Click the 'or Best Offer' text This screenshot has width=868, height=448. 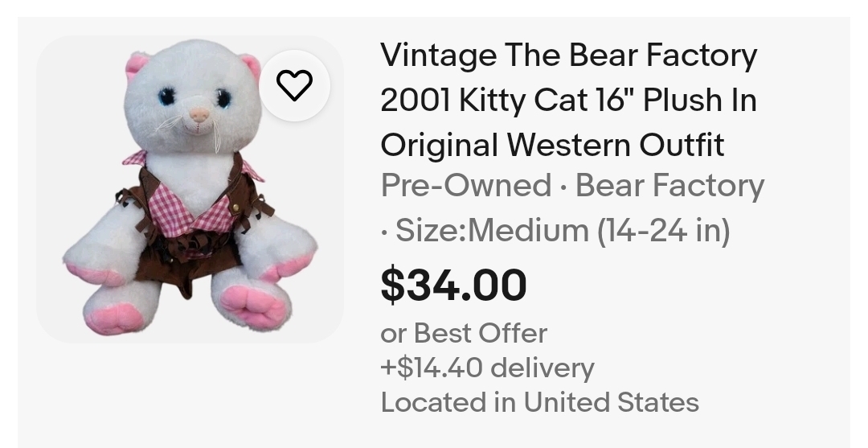click(464, 333)
